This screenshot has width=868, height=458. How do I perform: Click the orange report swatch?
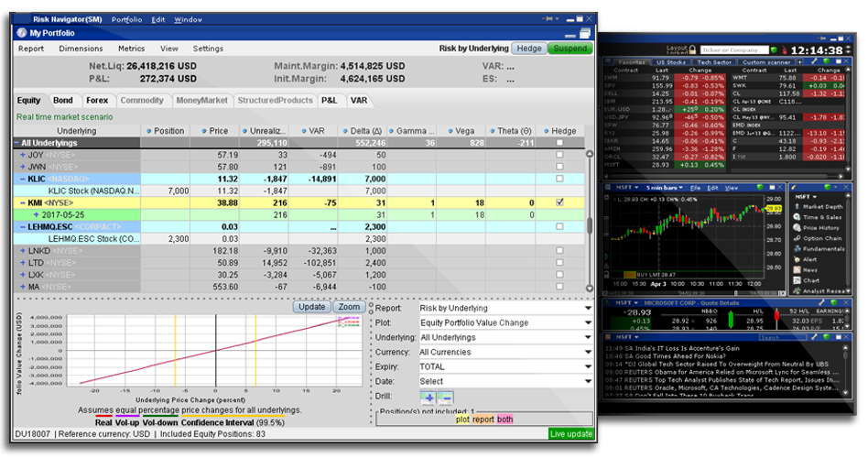tap(483, 420)
